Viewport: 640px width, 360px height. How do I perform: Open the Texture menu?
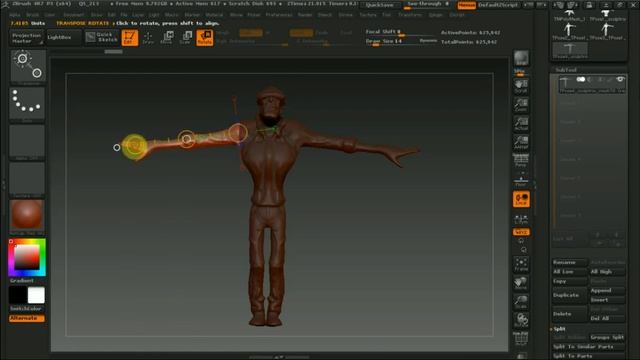[367, 15]
